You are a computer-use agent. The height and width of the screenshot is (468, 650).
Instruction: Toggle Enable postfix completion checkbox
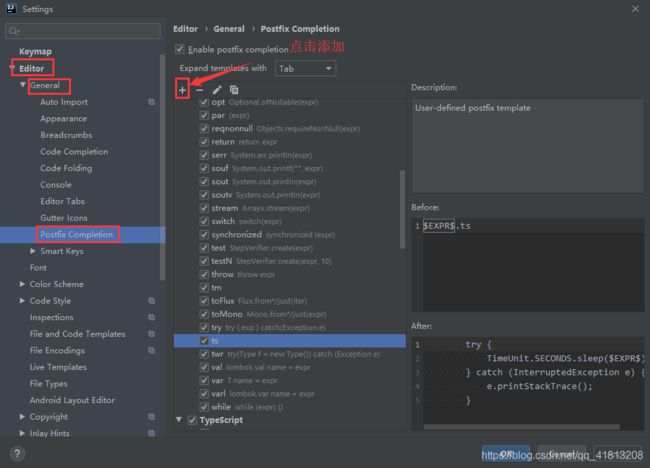pos(179,49)
